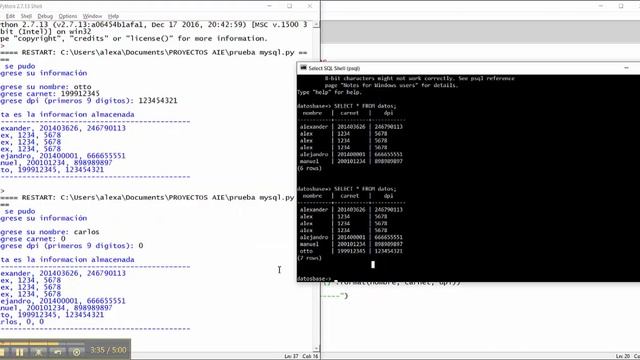640x360 pixels.
Task: Minimize the Python Shell window
Action: [x=269, y=6]
